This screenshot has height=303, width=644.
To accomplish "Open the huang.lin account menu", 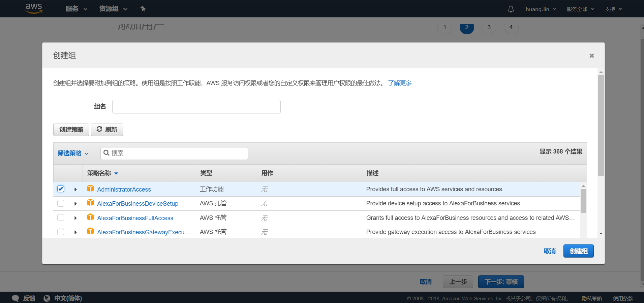I will coord(541,9).
